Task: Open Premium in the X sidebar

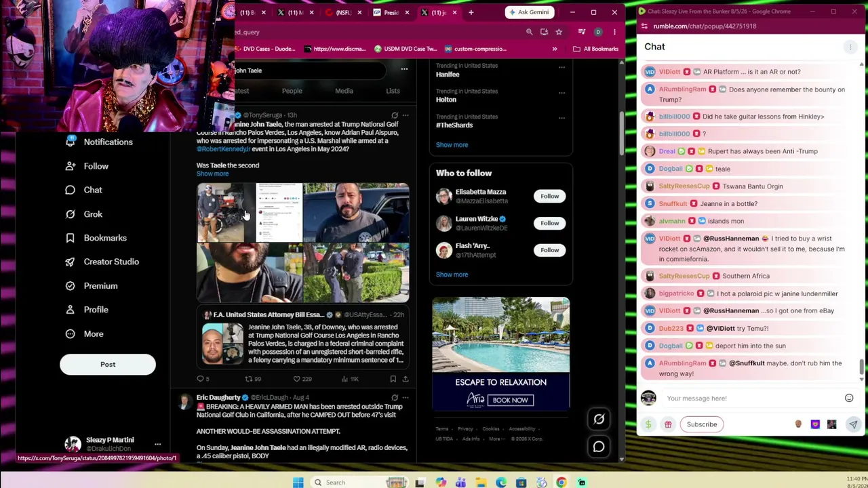Action: 91,286
